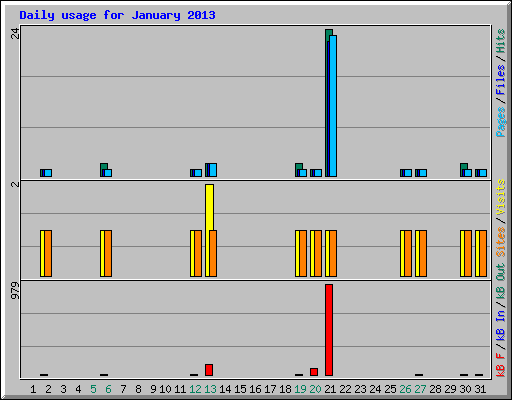Viewport: 512px width, 400px height.
Task: Click the '2' y-axis label for visits
Action: pos(15,184)
